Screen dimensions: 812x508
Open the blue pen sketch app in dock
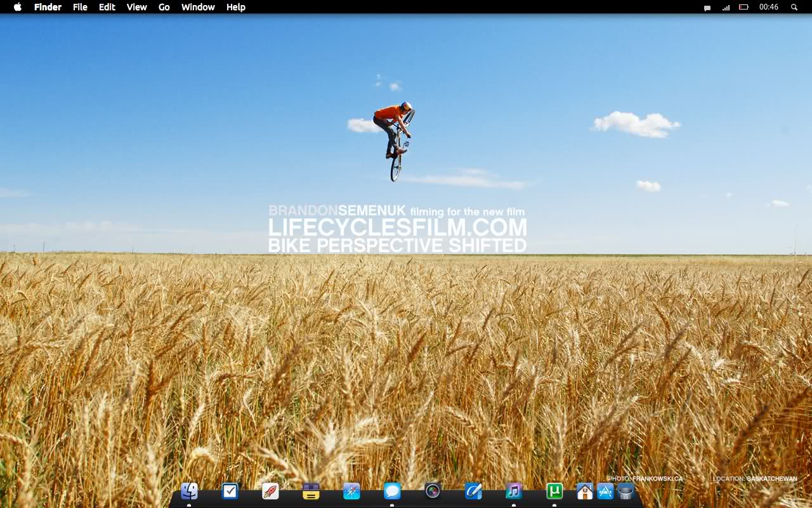point(473,491)
